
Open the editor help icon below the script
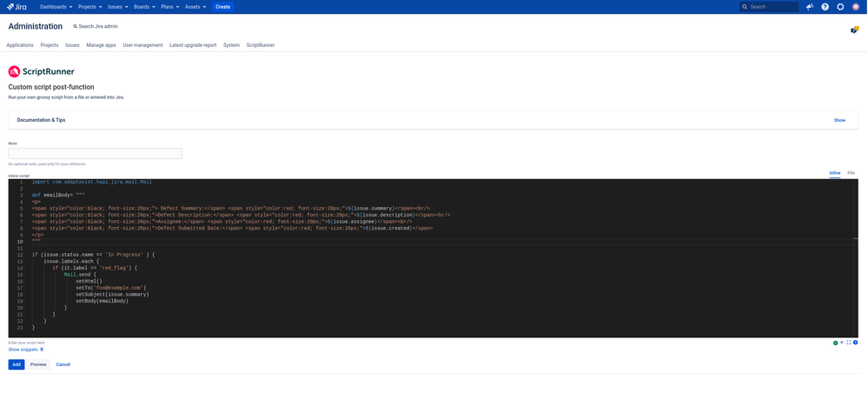coord(855,343)
